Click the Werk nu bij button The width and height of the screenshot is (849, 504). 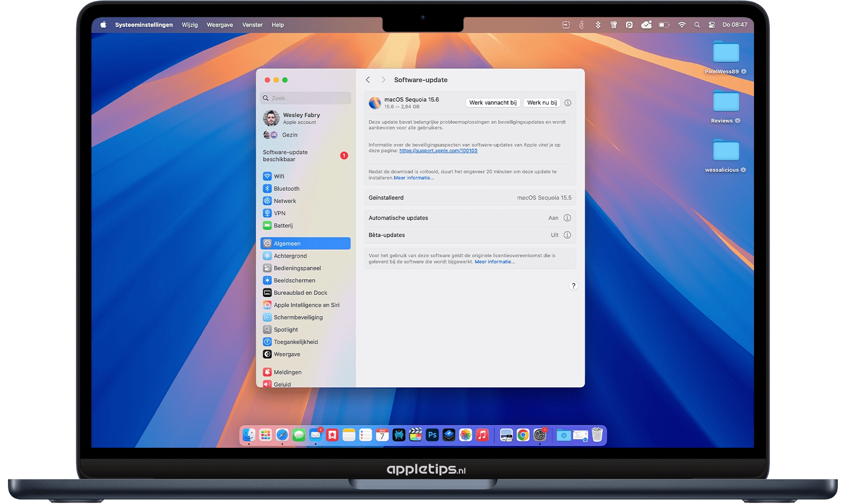(542, 103)
